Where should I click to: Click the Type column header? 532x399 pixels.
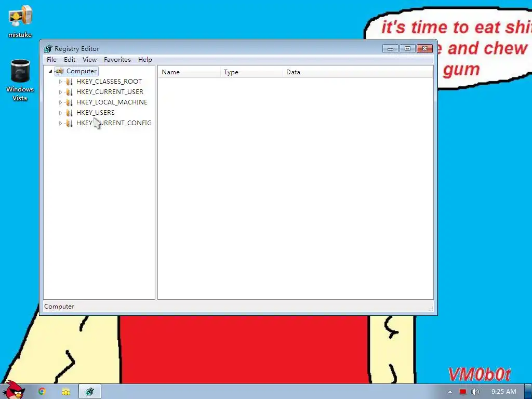coord(251,72)
